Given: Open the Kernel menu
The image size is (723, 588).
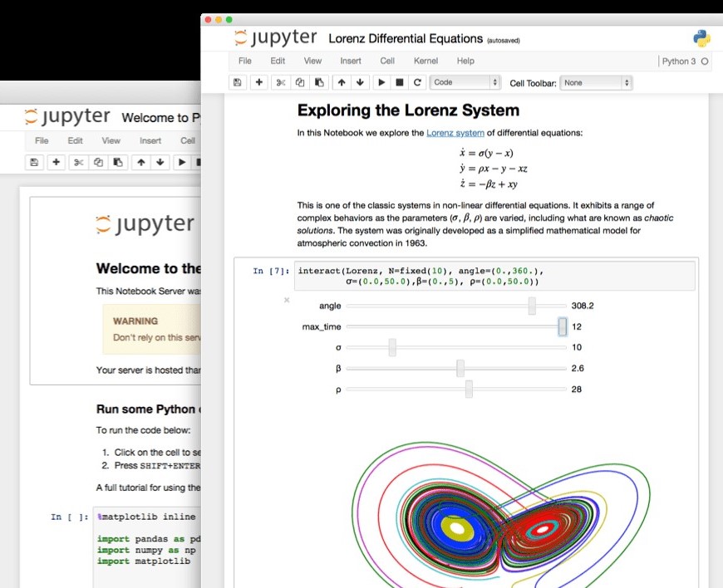Looking at the screenshot, I should tap(425, 61).
